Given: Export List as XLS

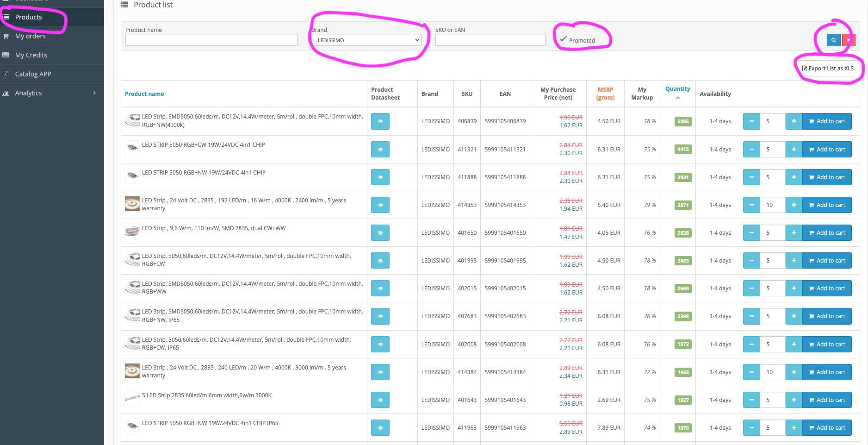Looking at the screenshot, I should pos(828,69).
